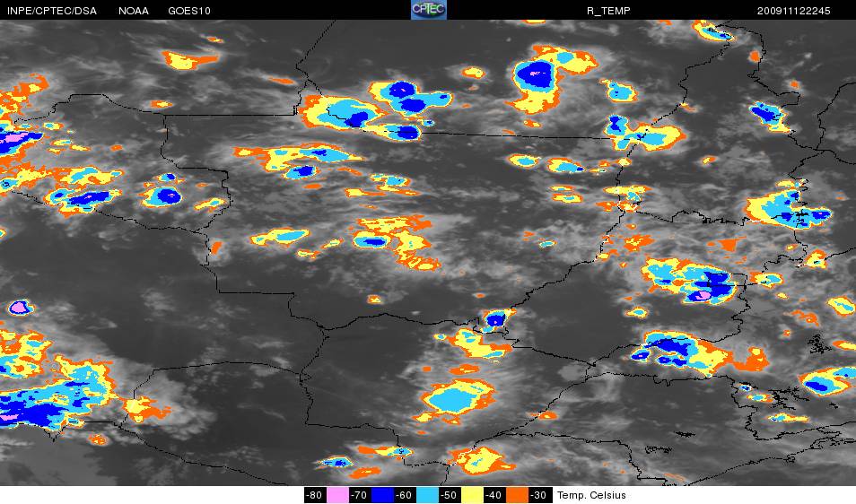856x504 pixels.
Task: Click the CPTEC logo in the header
Action: [x=429, y=10]
